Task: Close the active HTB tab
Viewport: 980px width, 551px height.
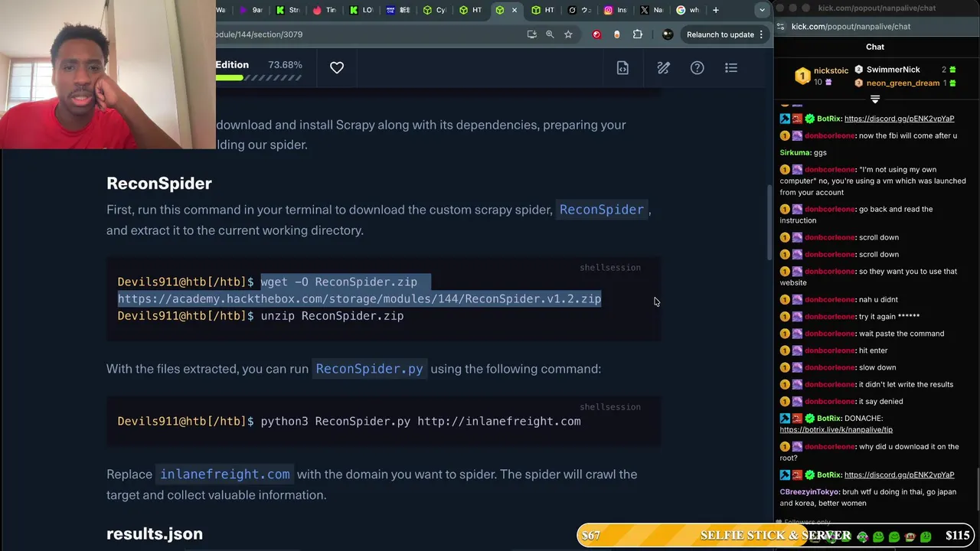Action: tap(514, 10)
